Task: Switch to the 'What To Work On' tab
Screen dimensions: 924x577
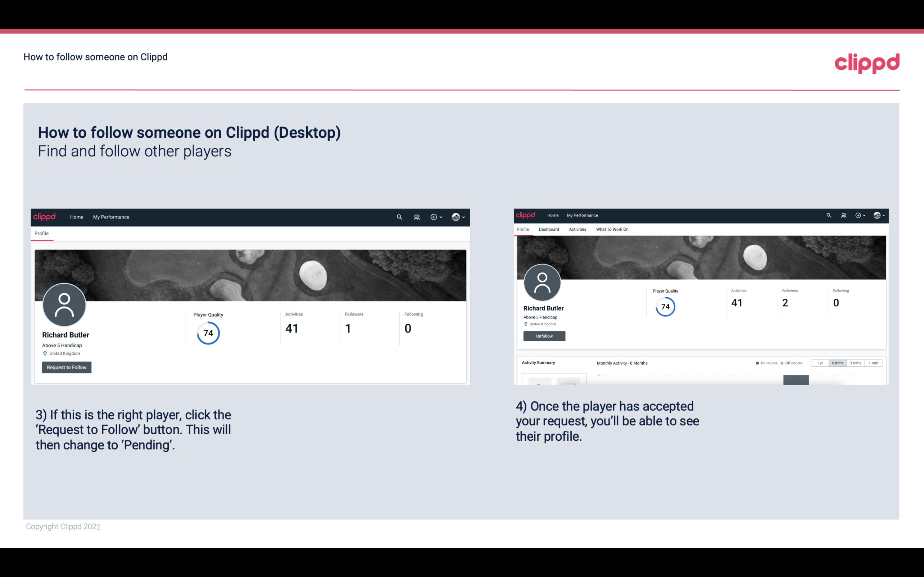Action: click(x=612, y=229)
